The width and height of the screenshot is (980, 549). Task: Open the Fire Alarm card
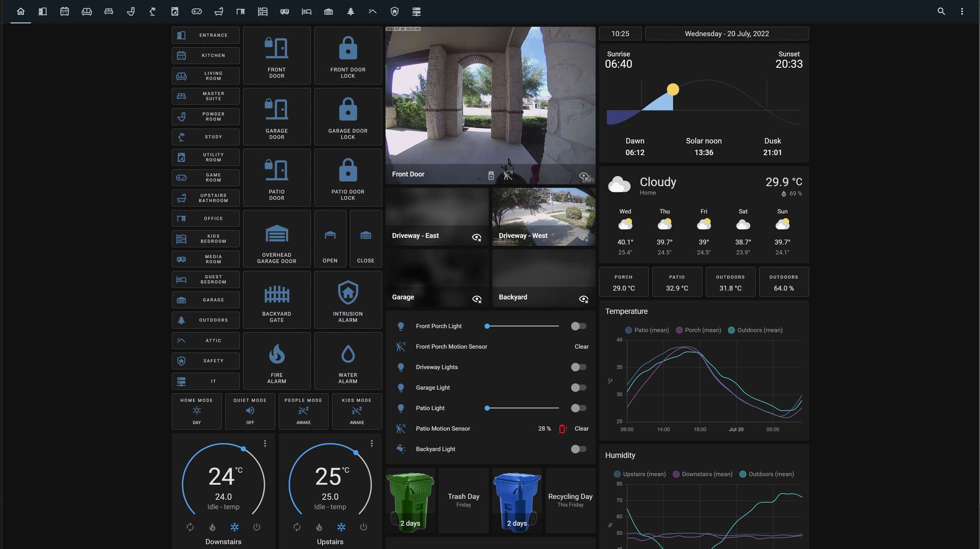click(276, 360)
